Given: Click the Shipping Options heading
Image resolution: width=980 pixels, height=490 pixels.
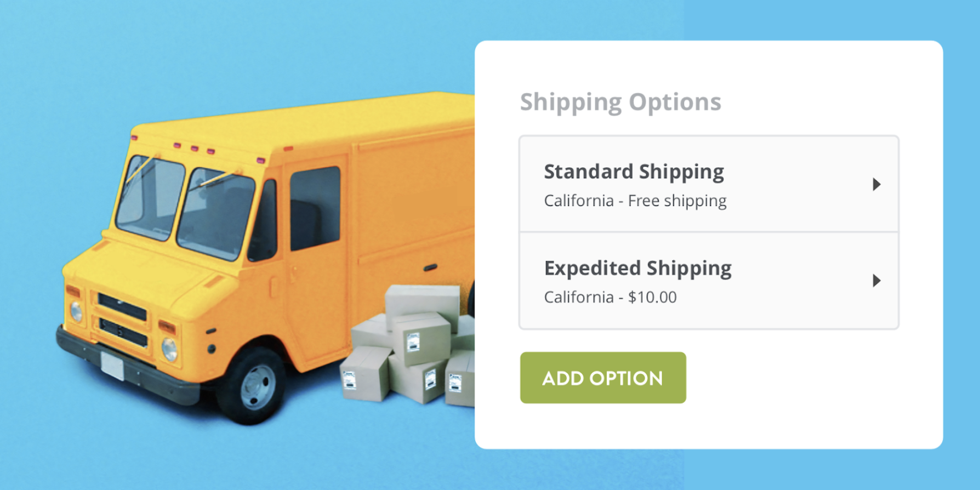Looking at the screenshot, I should pyautogui.click(x=620, y=101).
